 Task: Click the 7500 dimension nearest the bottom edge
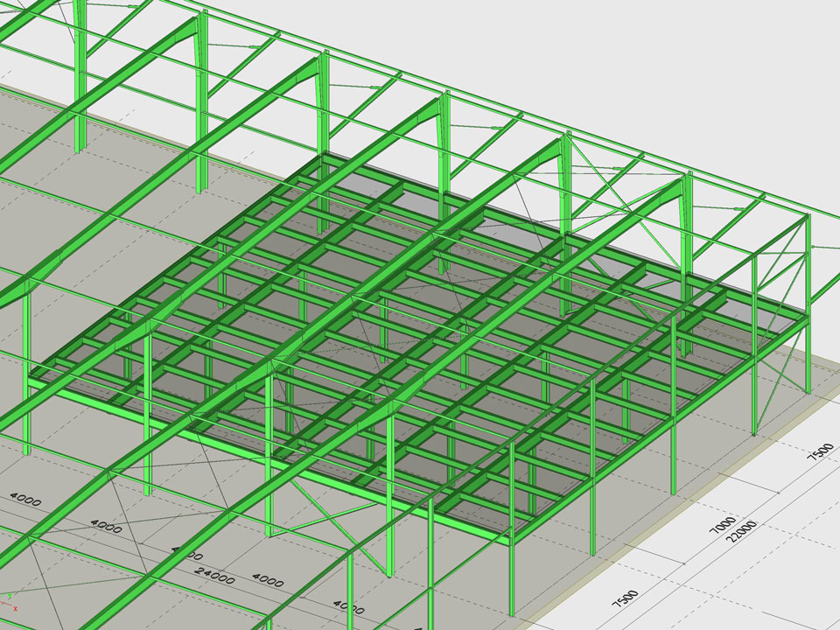pos(626,598)
